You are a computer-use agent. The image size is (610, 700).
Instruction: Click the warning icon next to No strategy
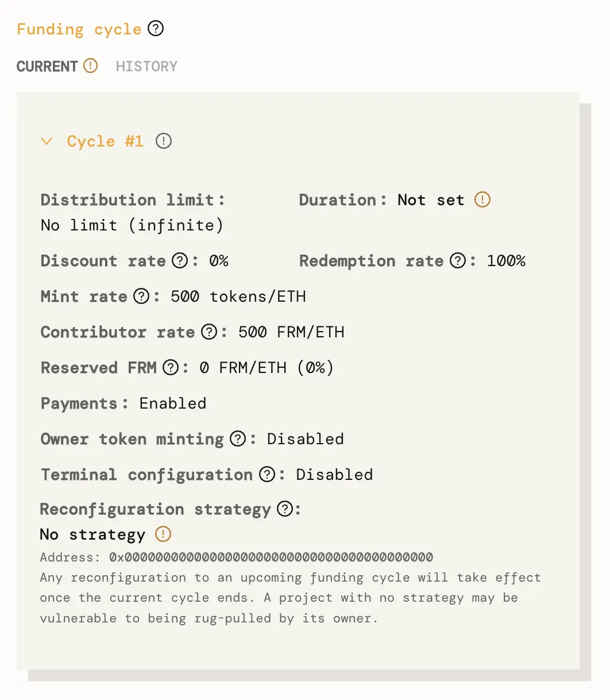pos(163,534)
